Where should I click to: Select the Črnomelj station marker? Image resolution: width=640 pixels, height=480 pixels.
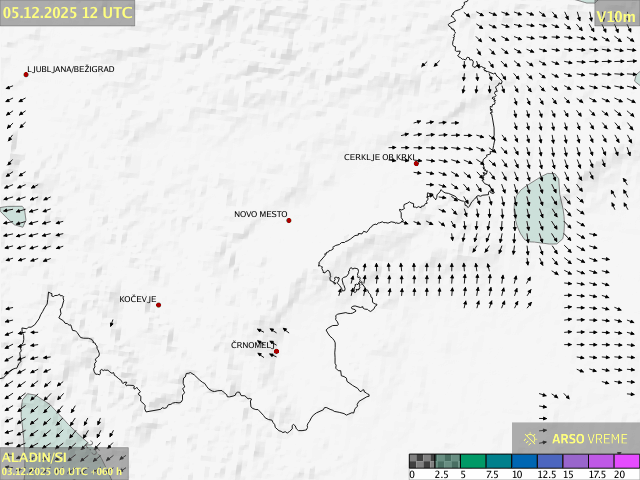(276, 351)
